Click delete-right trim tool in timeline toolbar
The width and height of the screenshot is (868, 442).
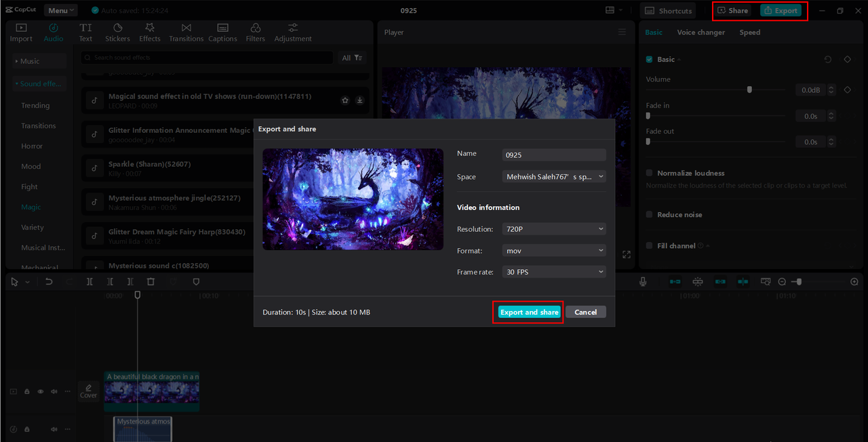click(130, 281)
